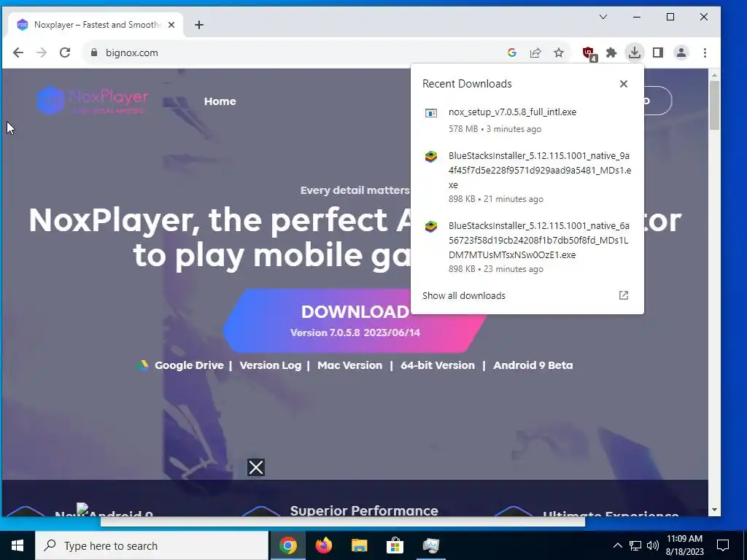
Task: Open the Windows Start menu
Action: [18, 545]
